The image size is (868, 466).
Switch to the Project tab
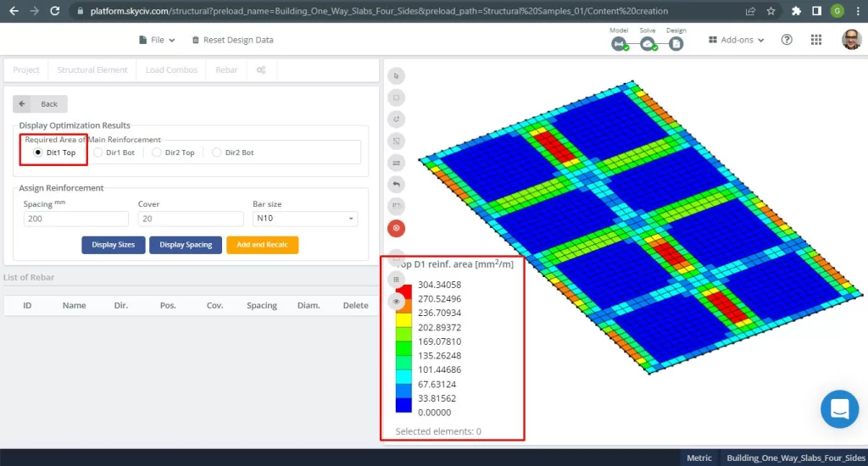pyautogui.click(x=26, y=69)
